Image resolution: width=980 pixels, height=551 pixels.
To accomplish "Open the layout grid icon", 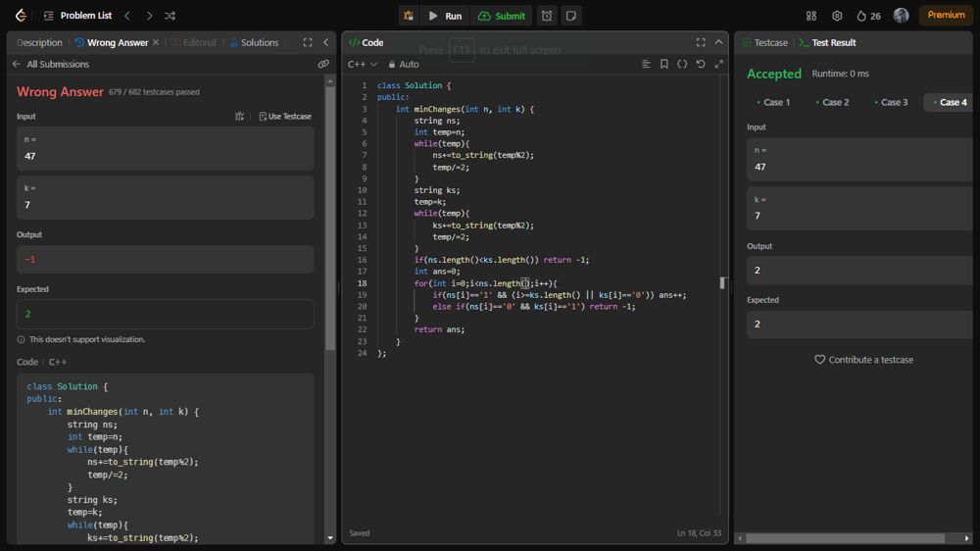I will pyautogui.click(x=811, y=16).
